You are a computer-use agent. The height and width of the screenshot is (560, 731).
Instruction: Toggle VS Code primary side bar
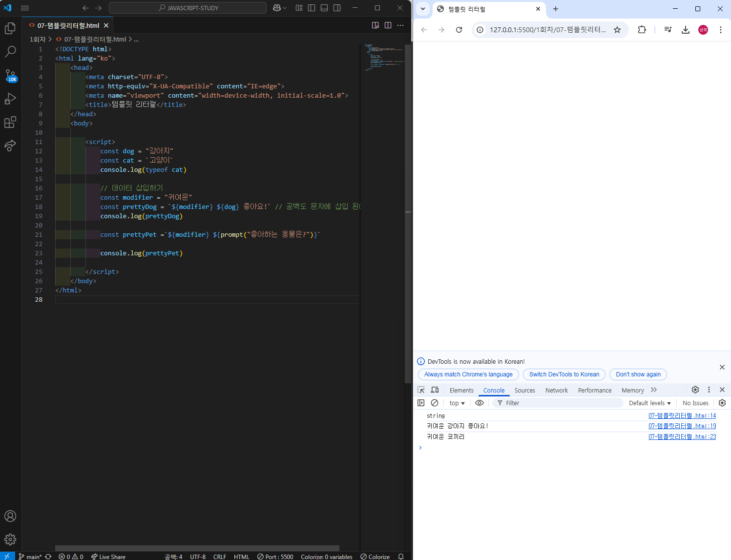pyautogui.click(x=312, y=8)
